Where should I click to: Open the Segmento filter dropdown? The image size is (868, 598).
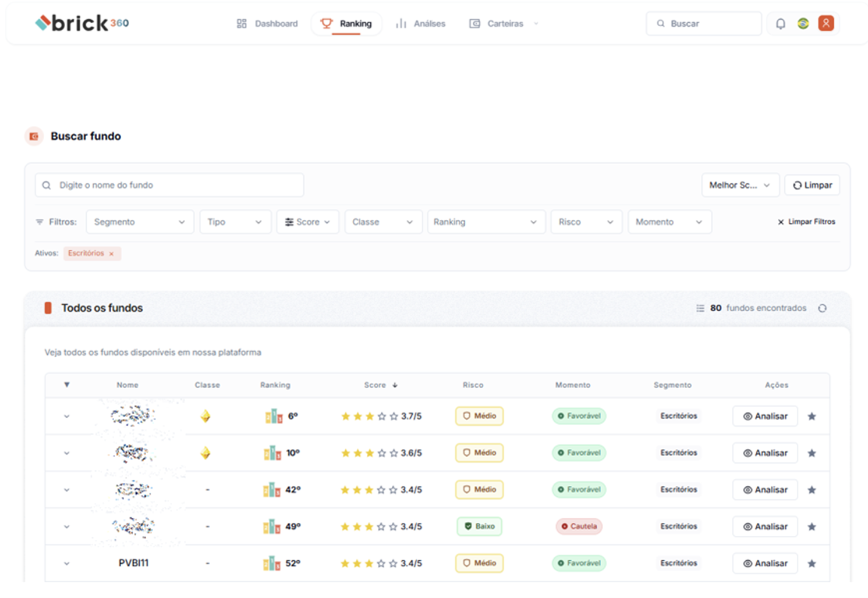[x=140, y=222]
